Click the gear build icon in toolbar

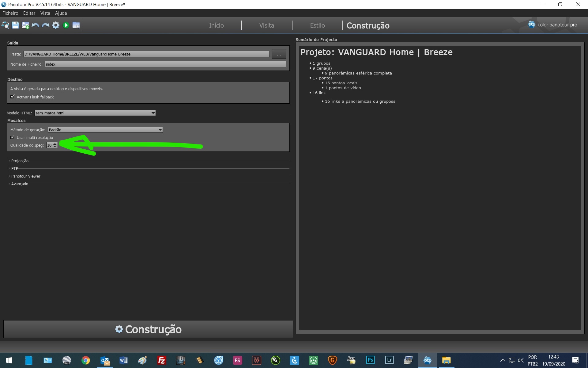[56, 25]
